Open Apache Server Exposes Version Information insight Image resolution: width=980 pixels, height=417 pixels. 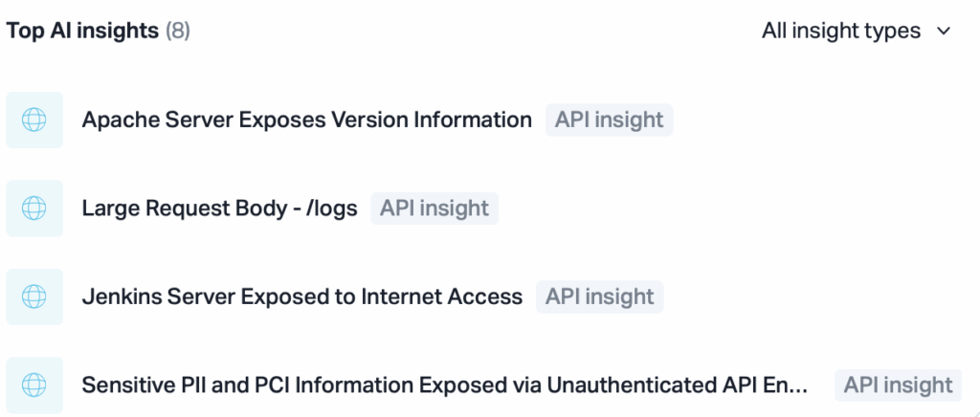coord(307,120)
